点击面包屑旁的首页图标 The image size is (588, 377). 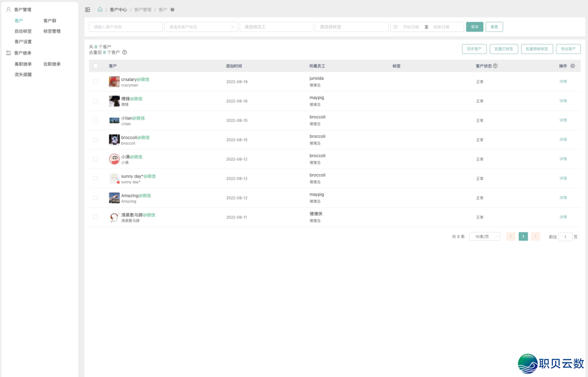coord(99,9)
